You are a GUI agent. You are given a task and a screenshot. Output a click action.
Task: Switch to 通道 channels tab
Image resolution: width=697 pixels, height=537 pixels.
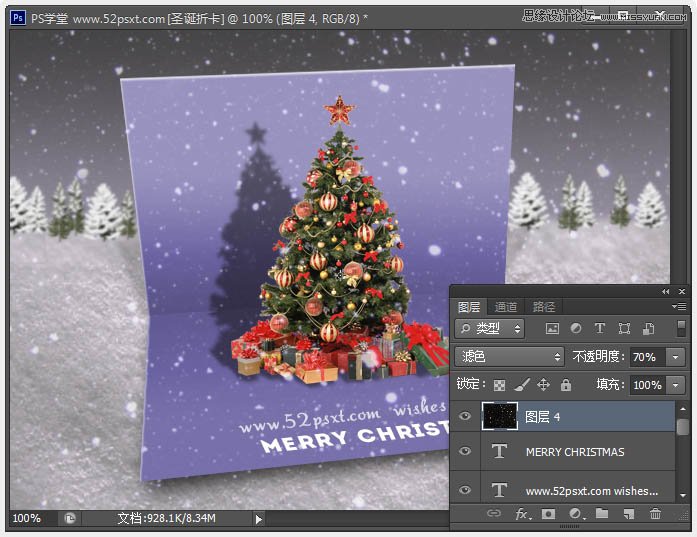click(x=506, y=307)
